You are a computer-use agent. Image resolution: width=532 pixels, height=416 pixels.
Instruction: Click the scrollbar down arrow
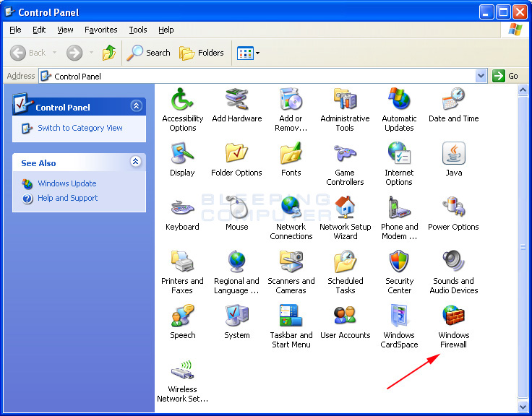point(523,406)
